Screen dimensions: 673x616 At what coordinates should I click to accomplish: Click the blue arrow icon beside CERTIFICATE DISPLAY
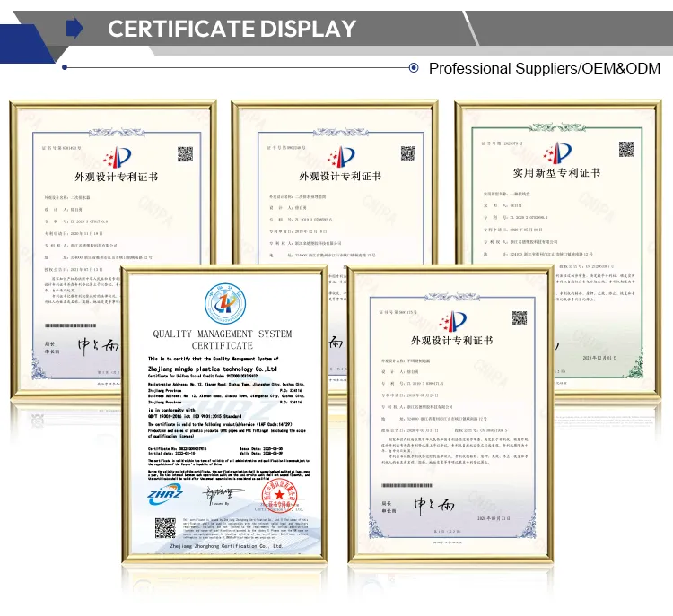coord(74,28)
